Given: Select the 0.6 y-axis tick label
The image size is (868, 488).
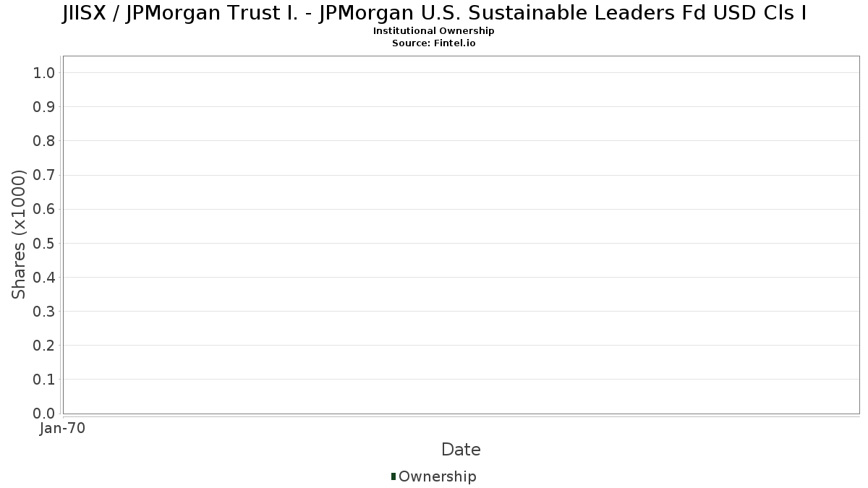Looking at the screenshot, I should pos(44,209).
